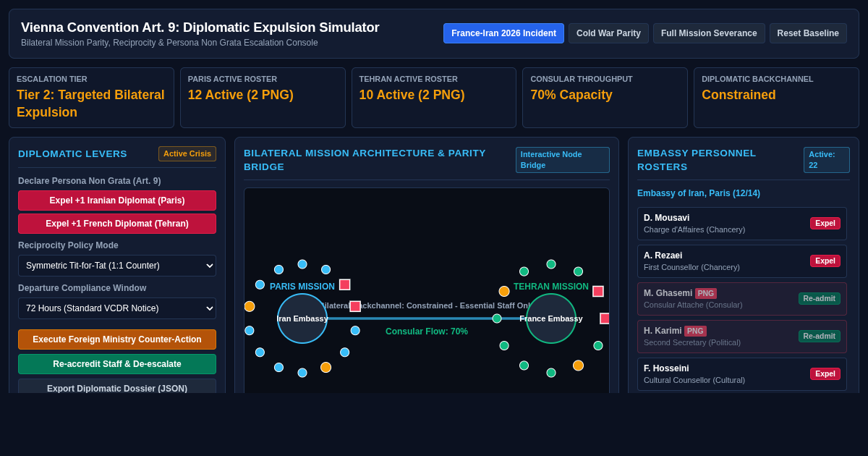The image size is (868, 456).
Task: Export the Diplomatic Dossier as JSON
Action: (117, 387)
